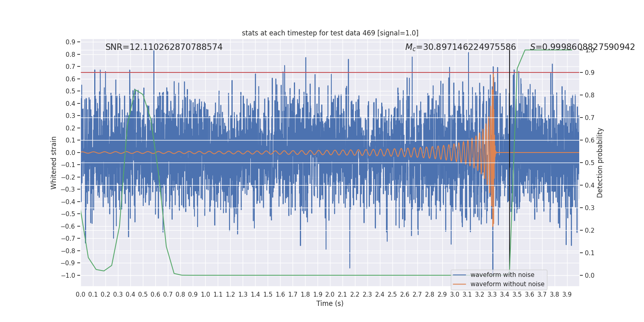Image resolution: width=644 pixels, height=322 pixels.
Task: Select the 'Time (s)' axis label
Action: pos(330,303)
